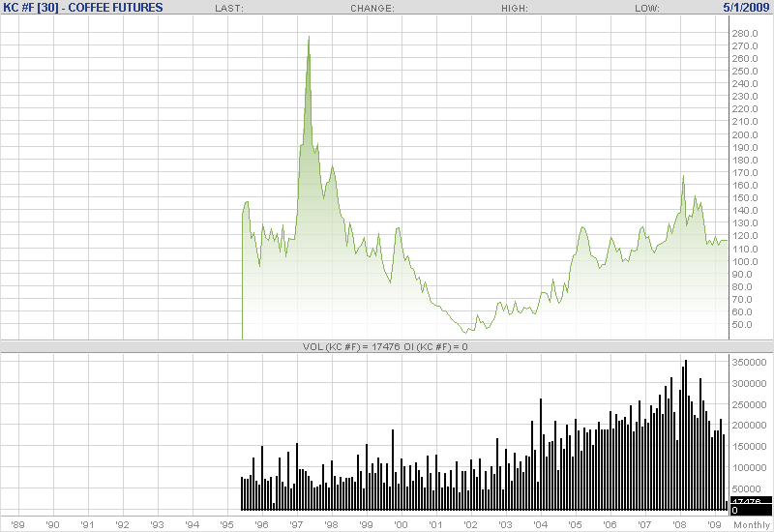Click the 270.0 price axis label

point(744,45)
